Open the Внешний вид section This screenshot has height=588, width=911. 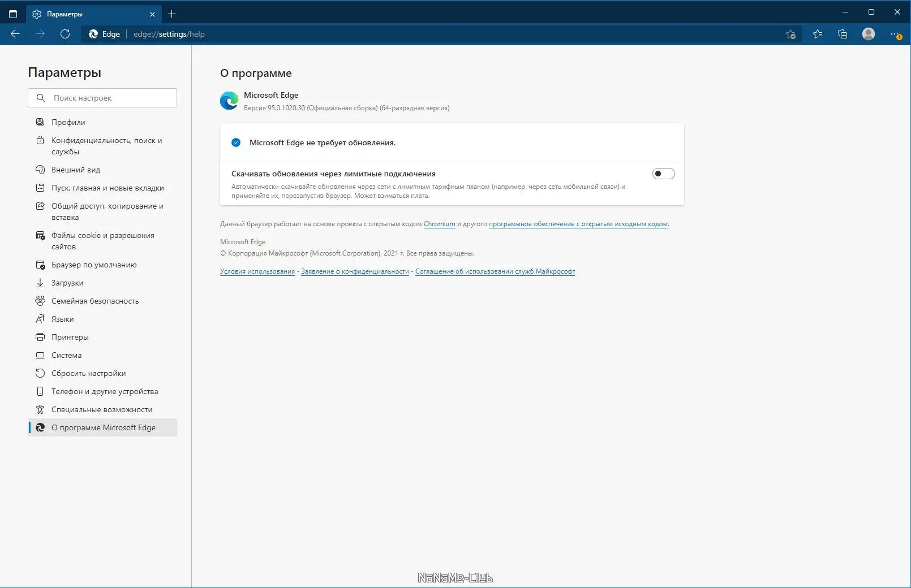tap(102, 170)
